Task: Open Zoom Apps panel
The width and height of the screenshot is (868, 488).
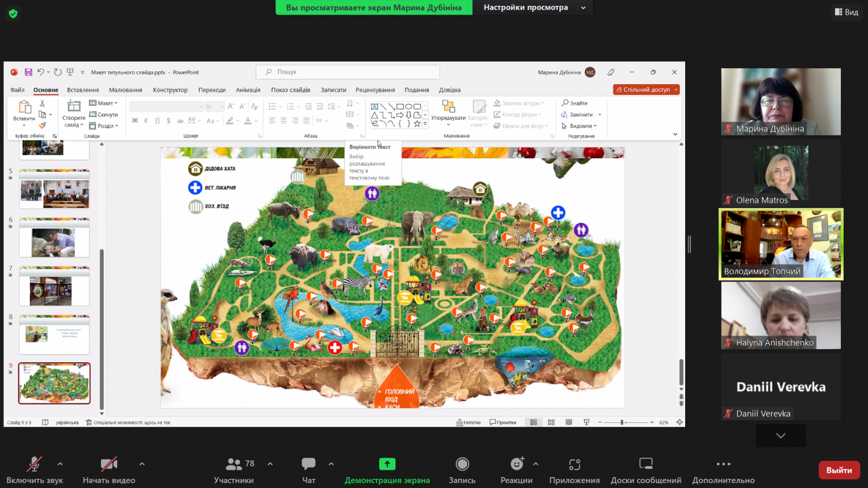Action: pyautogui.click(x=575, y=470)
